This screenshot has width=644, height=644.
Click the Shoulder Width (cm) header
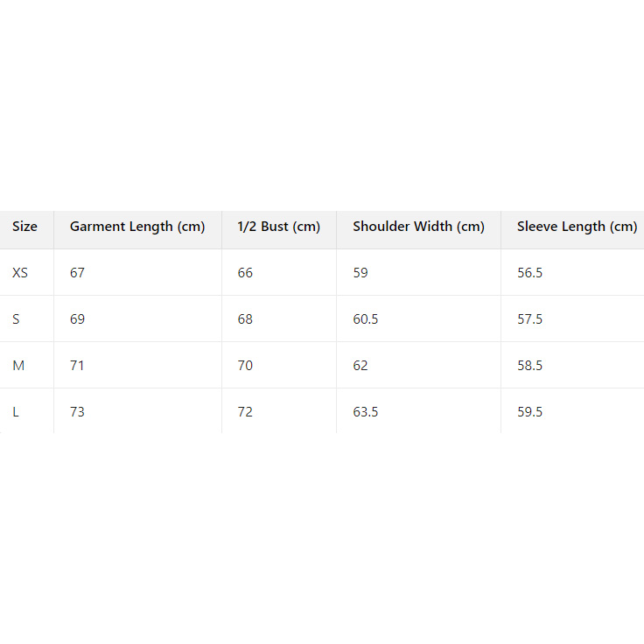[x=418, y=227]
